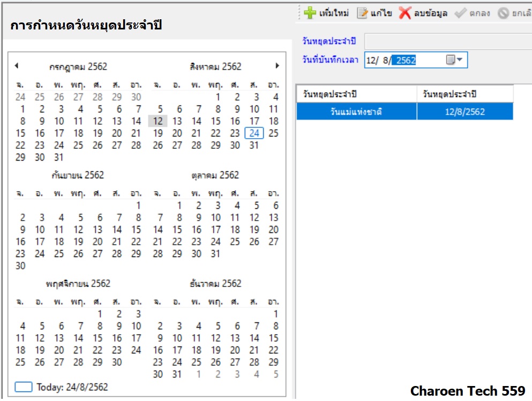Click the red X ลบข้อมูล delete icon
532x401 pixels.
(x=405, y=13)
